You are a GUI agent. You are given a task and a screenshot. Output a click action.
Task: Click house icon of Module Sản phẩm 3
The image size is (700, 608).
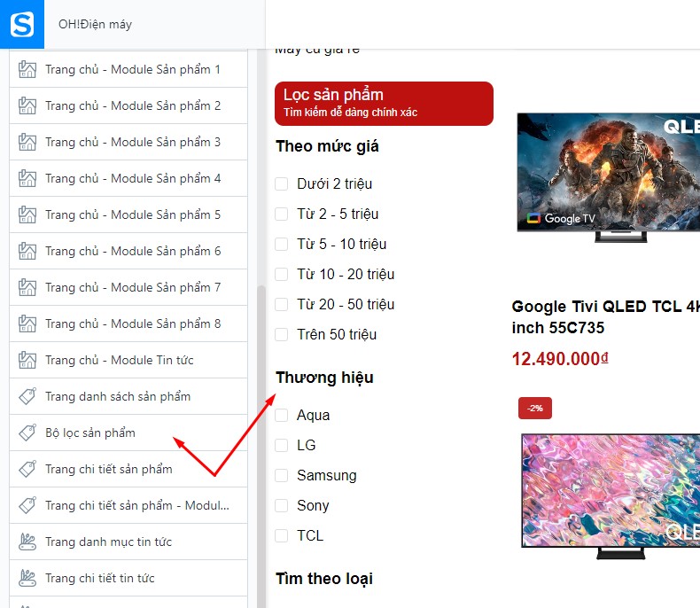27,142
